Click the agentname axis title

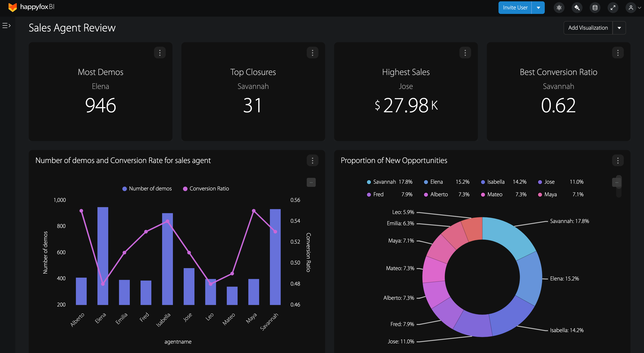click(178, 342)
